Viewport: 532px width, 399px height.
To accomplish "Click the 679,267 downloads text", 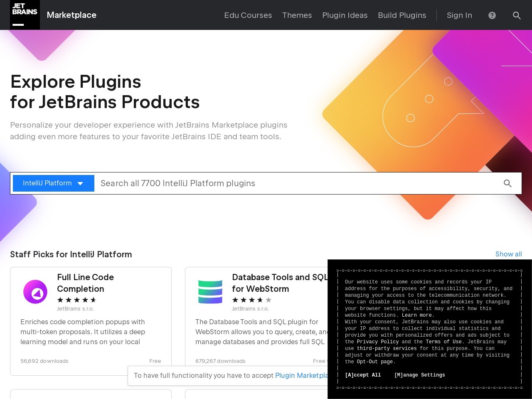I will tap(220, 361).
